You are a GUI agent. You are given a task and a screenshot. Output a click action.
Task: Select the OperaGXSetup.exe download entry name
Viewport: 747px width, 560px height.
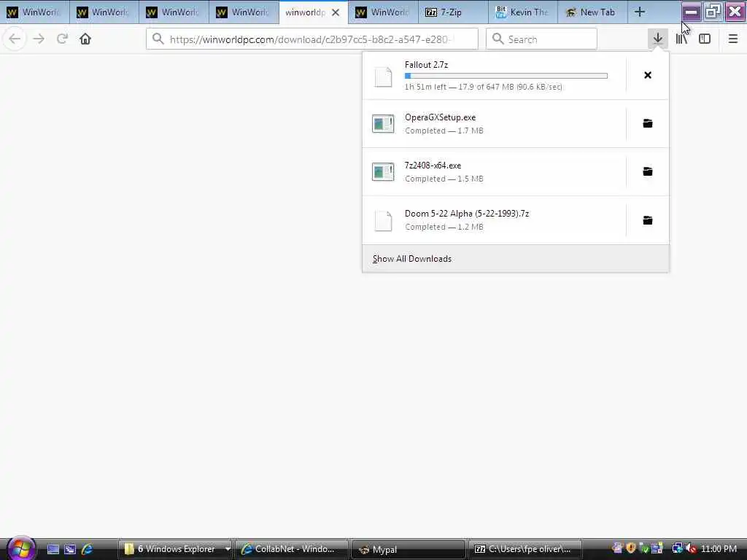click(x=440, y=117)
